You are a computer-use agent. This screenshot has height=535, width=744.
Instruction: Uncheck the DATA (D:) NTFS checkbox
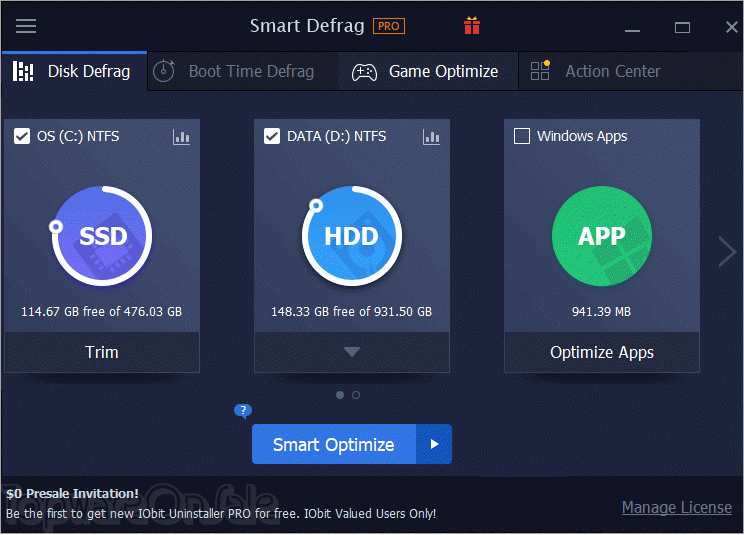pos(272,137)
